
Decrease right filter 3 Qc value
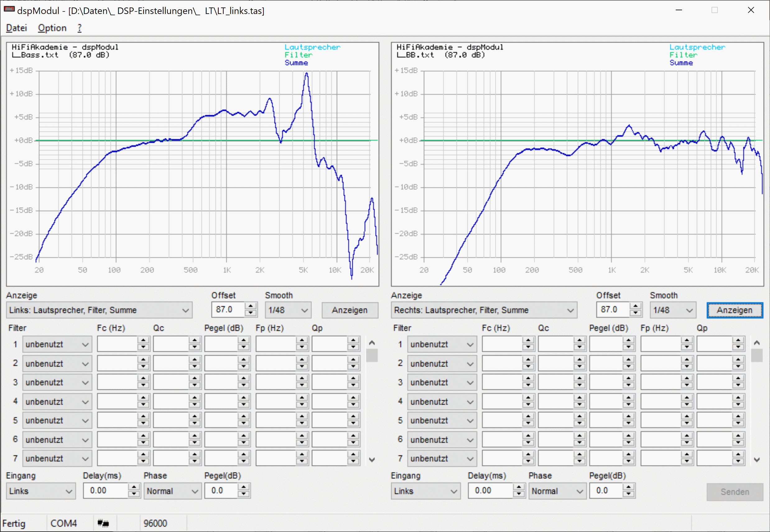coord(579,386)
